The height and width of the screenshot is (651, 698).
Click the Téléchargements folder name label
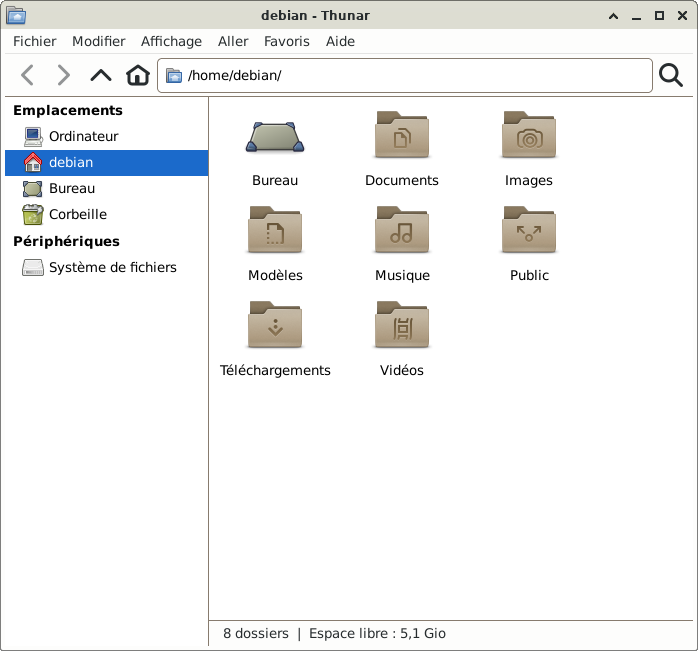275,370
